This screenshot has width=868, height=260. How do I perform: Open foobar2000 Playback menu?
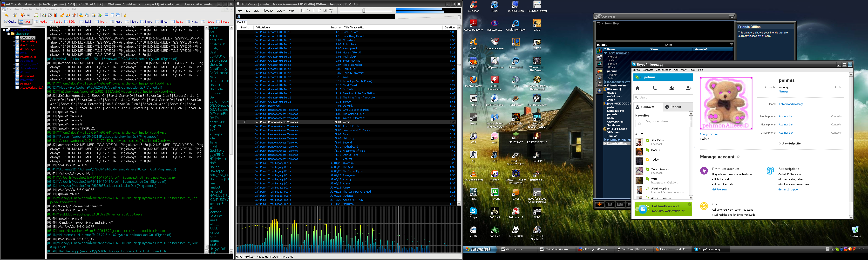[268, 11]
